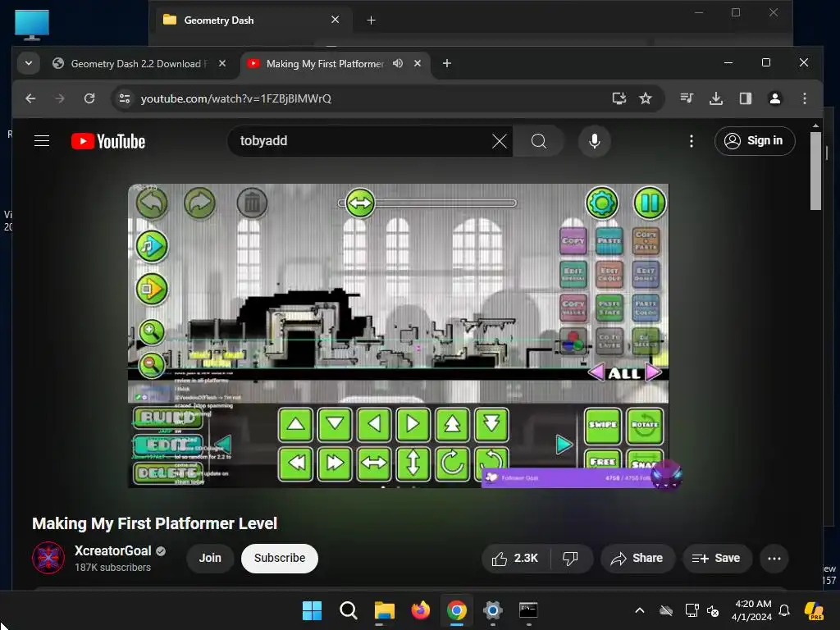This screenshot has width=840, height=630.
Task: Reload the YouTube page
Action: click(89, 98)
